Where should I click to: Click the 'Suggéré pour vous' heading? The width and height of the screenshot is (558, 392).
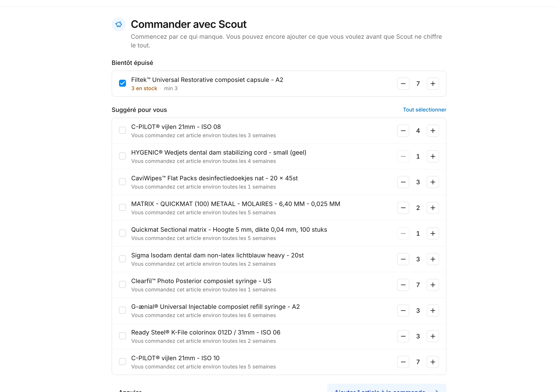tap(139, 110)
